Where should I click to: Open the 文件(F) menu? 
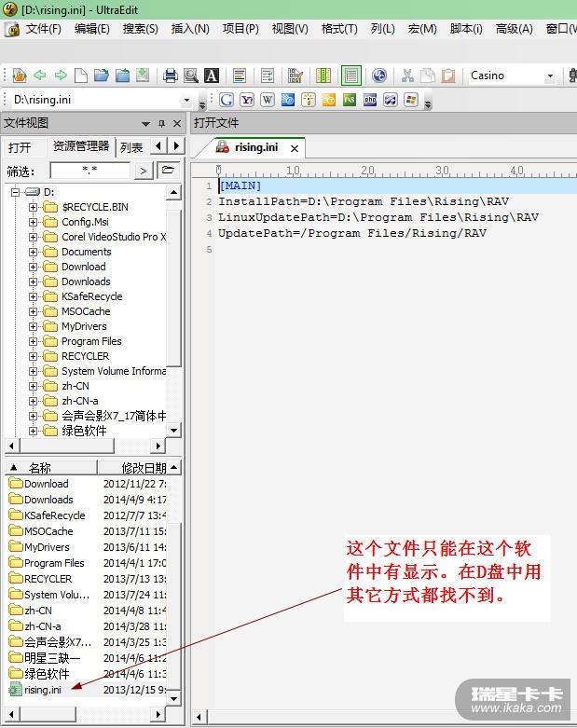[x=43, y=29]
